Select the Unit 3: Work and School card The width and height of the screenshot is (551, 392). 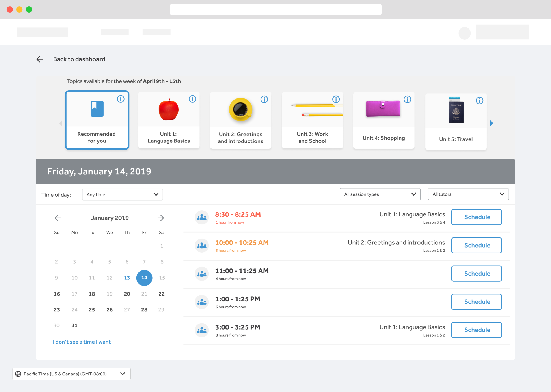(x=312, y=120)
